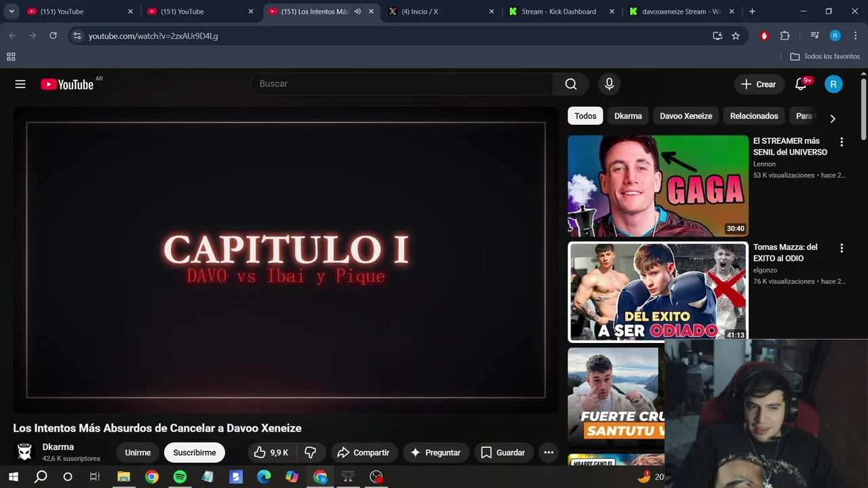The width and height of the screenshot is (868, 488).
Task: Open the Chrome profile avatar
Action: [x=835, y=36]
